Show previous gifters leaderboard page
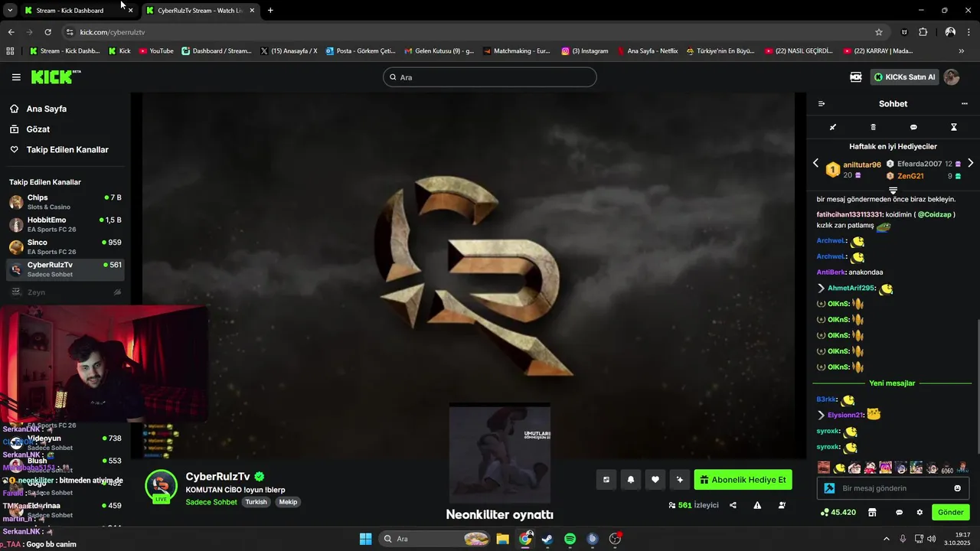Screen dimensions: 980x551 [x=815, y=163]
